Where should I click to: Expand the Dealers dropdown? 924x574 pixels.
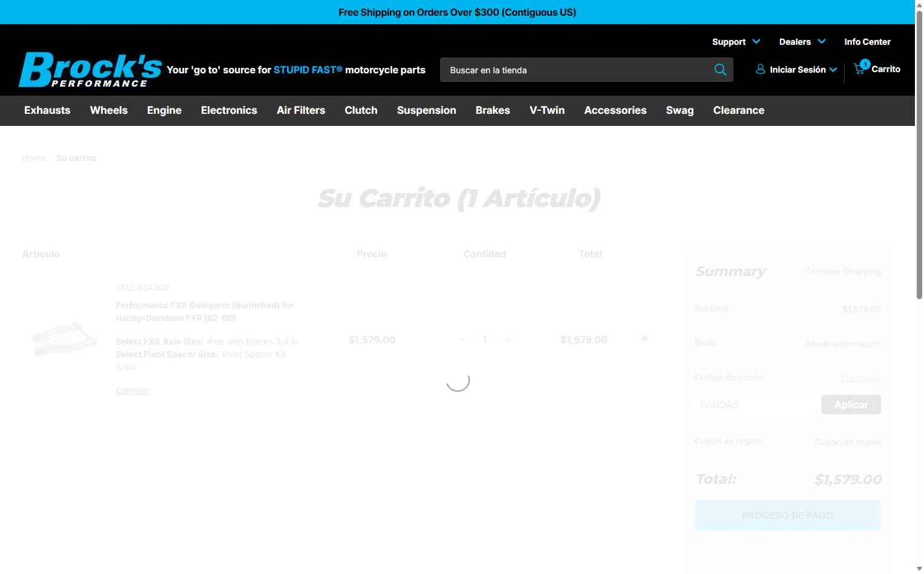pyautogui.click(x=802, y=42)
